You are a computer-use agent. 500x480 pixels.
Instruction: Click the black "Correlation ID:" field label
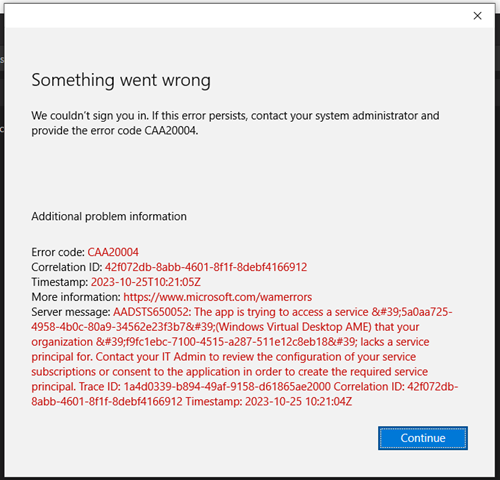pyautogui.click(x=67, y=267)
